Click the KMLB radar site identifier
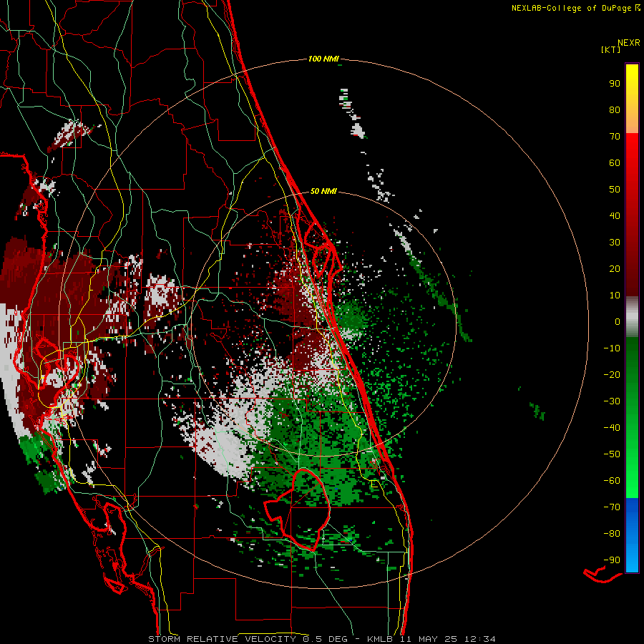 (x=380, y=639)
